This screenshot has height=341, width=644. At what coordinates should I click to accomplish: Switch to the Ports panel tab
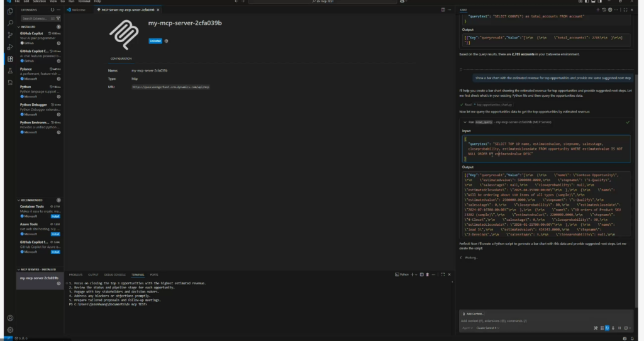click(154, 274)
